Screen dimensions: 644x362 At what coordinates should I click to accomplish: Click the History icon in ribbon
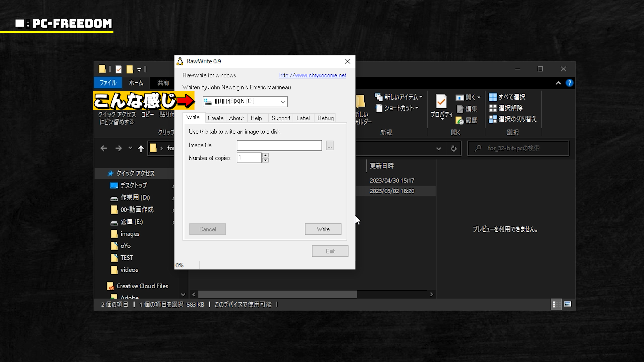460,120
